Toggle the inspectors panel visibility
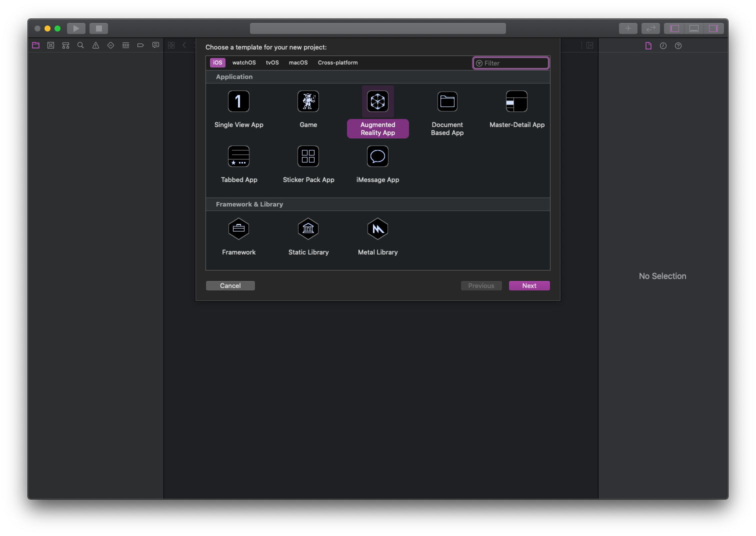 point(713,28)
